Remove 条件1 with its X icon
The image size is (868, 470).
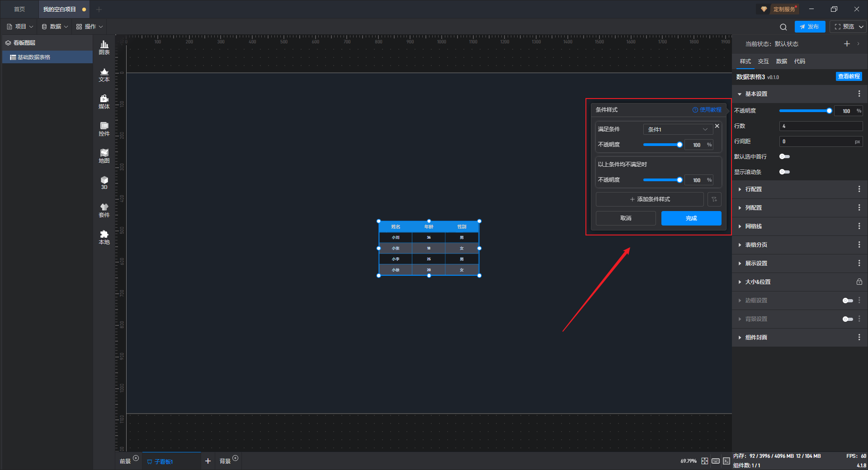tap(717, 126)
